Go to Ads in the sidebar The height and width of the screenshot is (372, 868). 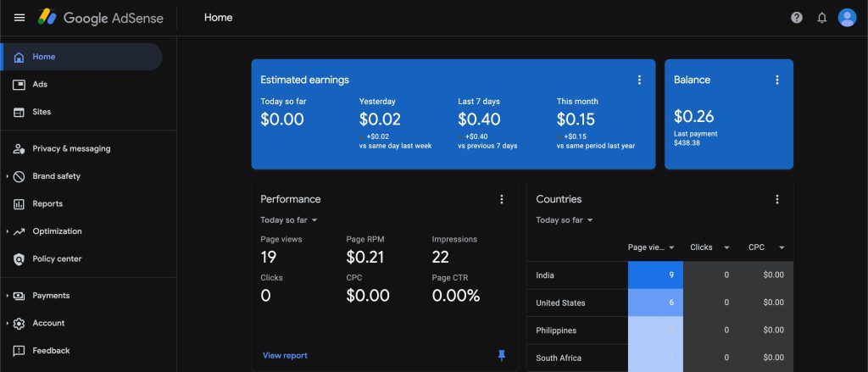coord(40,85)
